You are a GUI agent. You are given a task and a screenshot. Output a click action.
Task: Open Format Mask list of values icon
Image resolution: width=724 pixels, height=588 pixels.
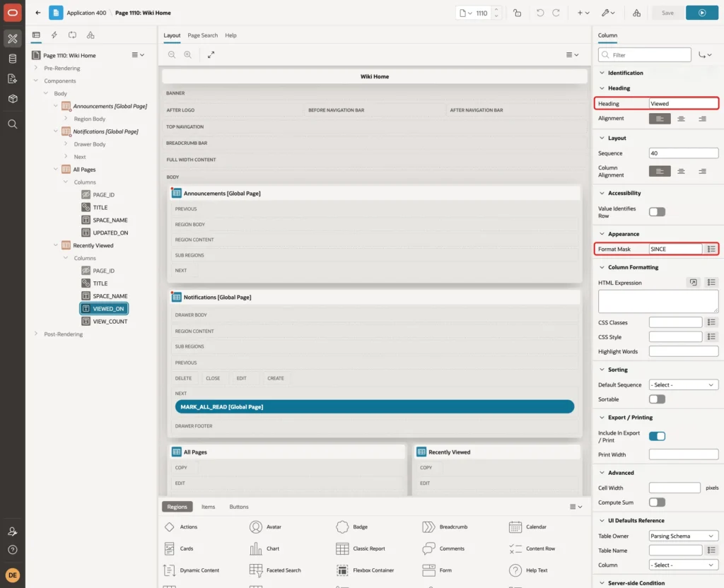[711, 249]
